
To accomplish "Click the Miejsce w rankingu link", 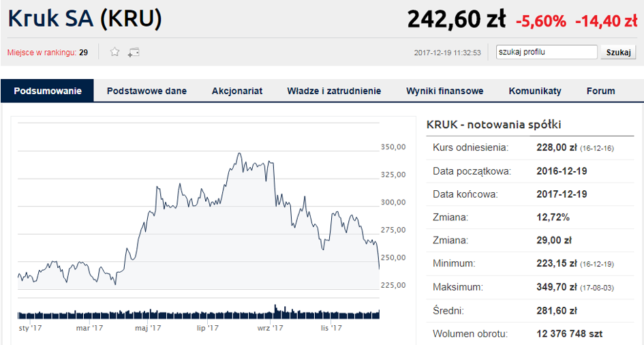I will [42, 52].
